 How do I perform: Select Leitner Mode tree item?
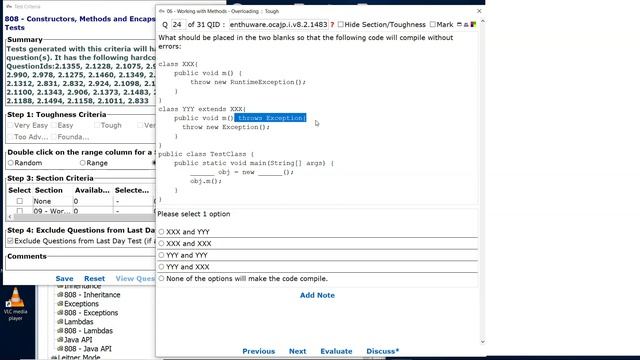click(x=78, y=358)
